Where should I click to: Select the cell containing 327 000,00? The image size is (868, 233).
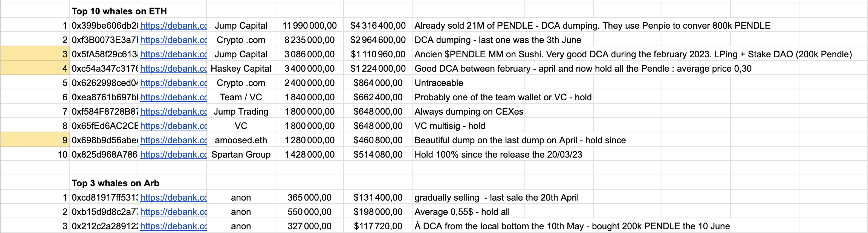[x=309, y=226]
